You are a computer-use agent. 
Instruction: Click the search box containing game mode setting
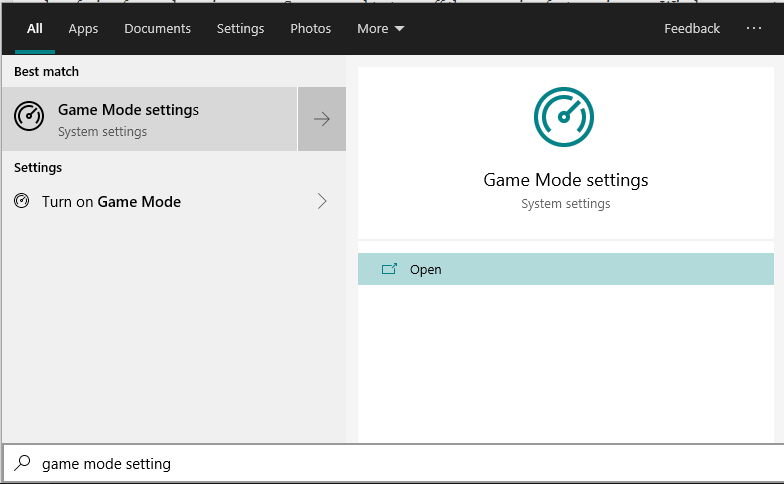pos(393,464)
